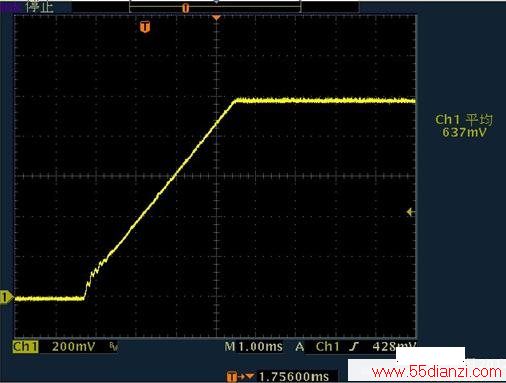Select the Ch1 trigger source next to A
Screen dimensions: 506x383
click(x=327, y=347)
